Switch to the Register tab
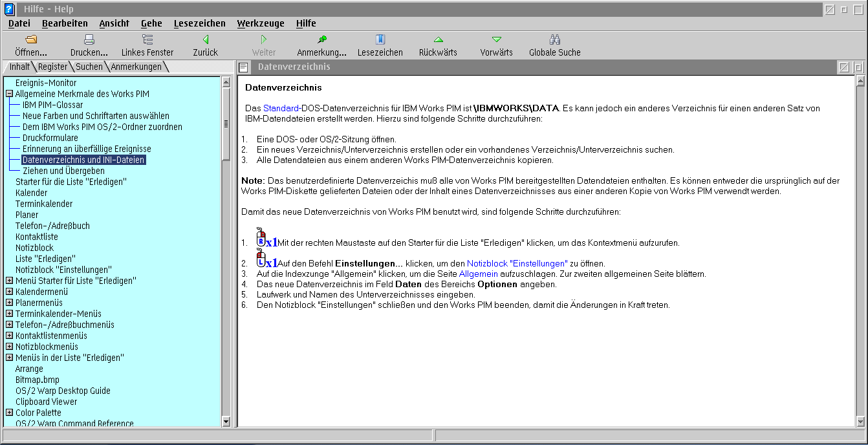Image resolution: width=868 pixels, height=445 pixels. (52, 67)
